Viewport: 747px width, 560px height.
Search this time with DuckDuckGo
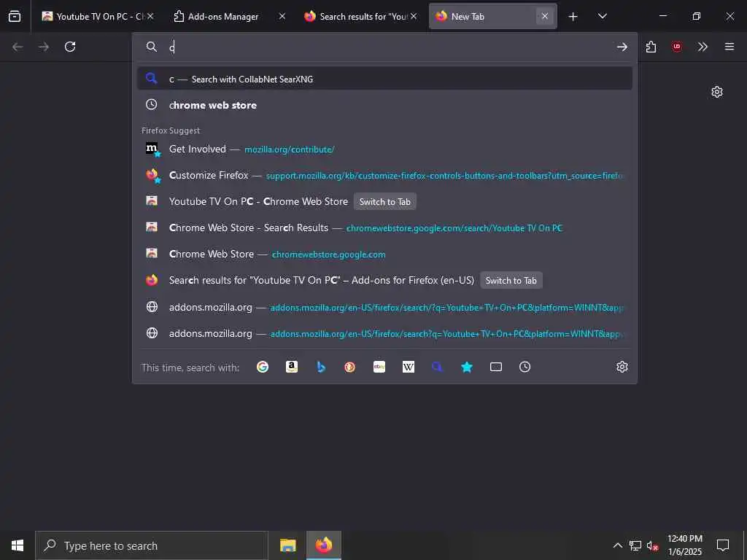click(x=349, y=367)
